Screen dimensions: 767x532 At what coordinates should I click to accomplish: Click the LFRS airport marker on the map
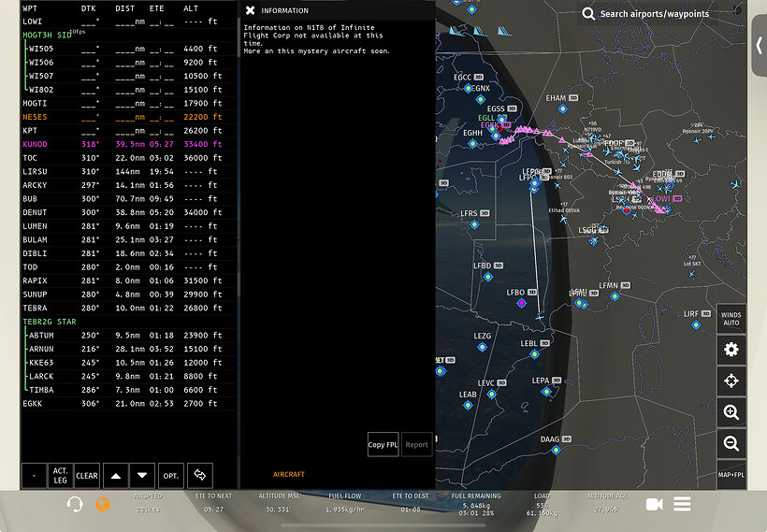[x=474, y=225]
